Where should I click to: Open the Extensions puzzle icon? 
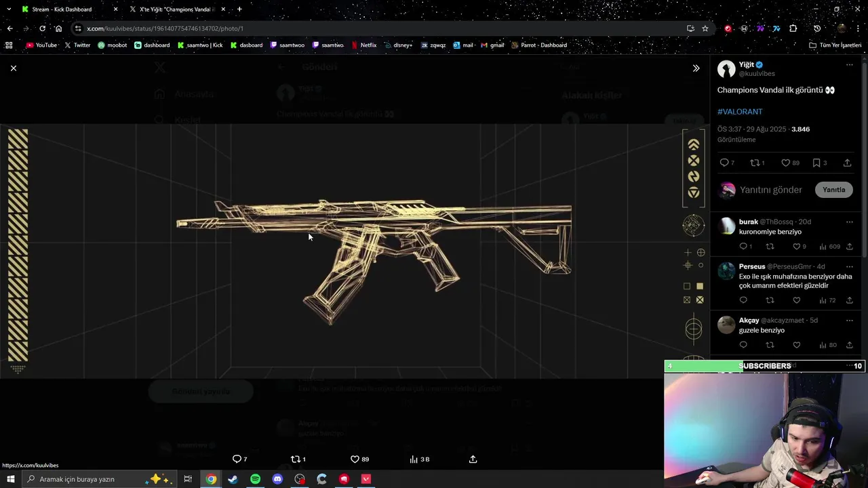coord(793,28)
